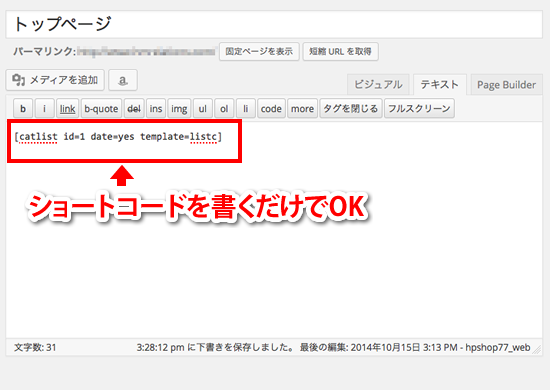Click the catlist shortcode text in editor
Screen dimensions: 550x390
(118, 136)
